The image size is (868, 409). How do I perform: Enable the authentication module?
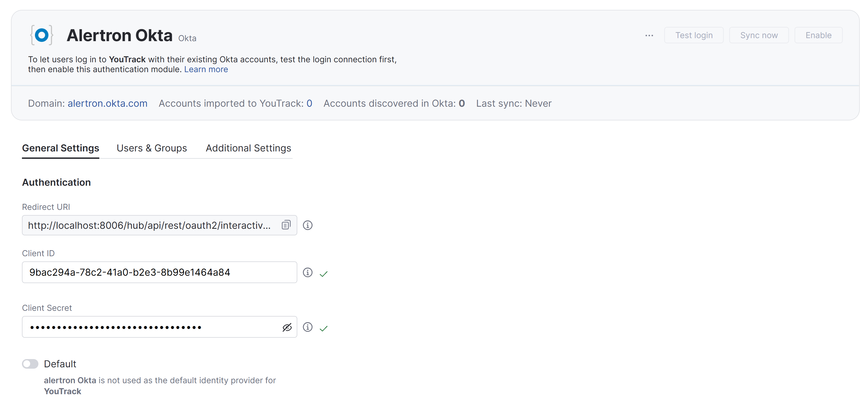point(818,35)
